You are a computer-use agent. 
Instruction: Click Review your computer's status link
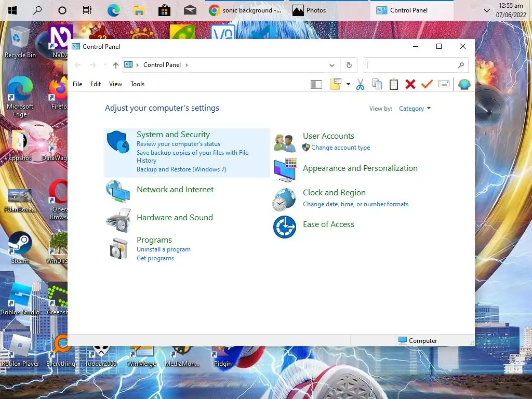(x=179, y=144)
